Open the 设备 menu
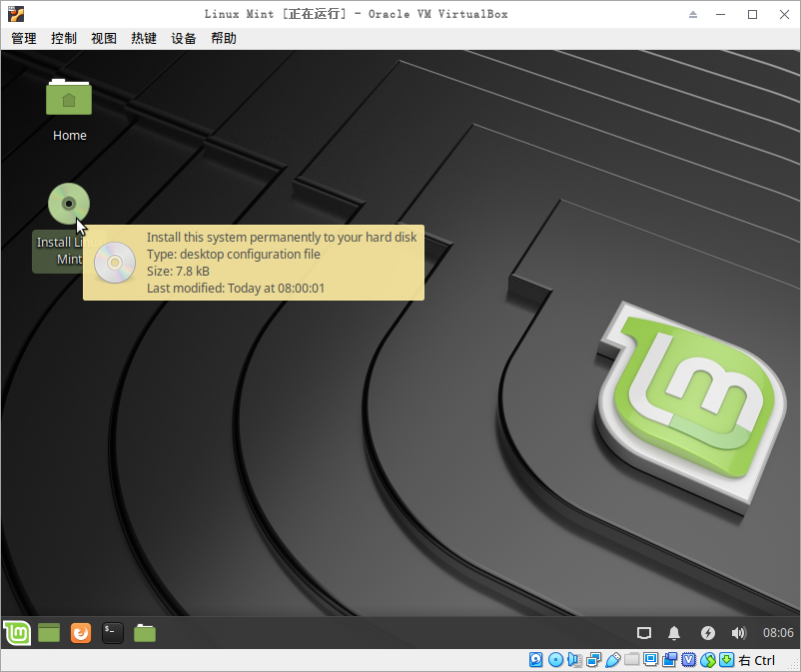Screen dimensions: 801x672 pos(184,38)
